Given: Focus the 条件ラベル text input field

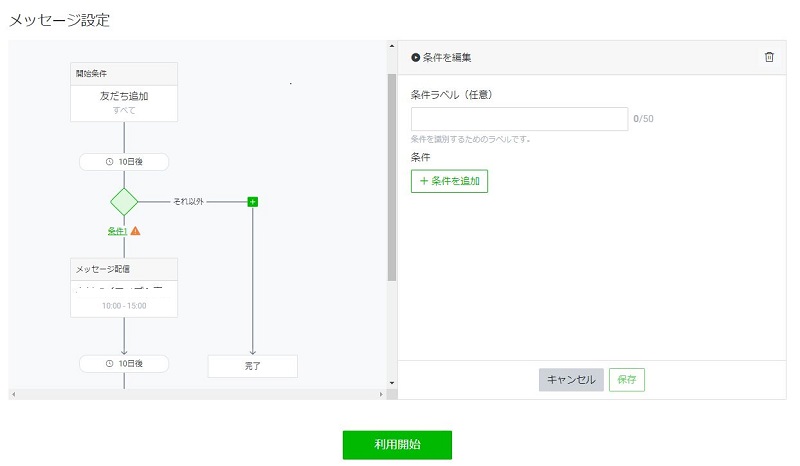Looking at the screenshot, I should tap(519, 119).
